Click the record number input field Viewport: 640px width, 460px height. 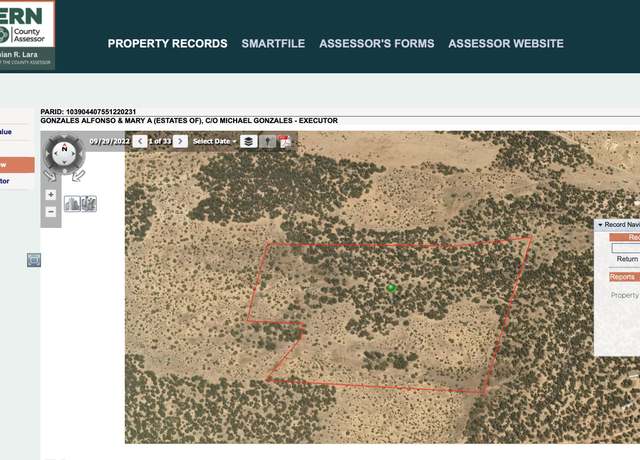pos(626,248)
